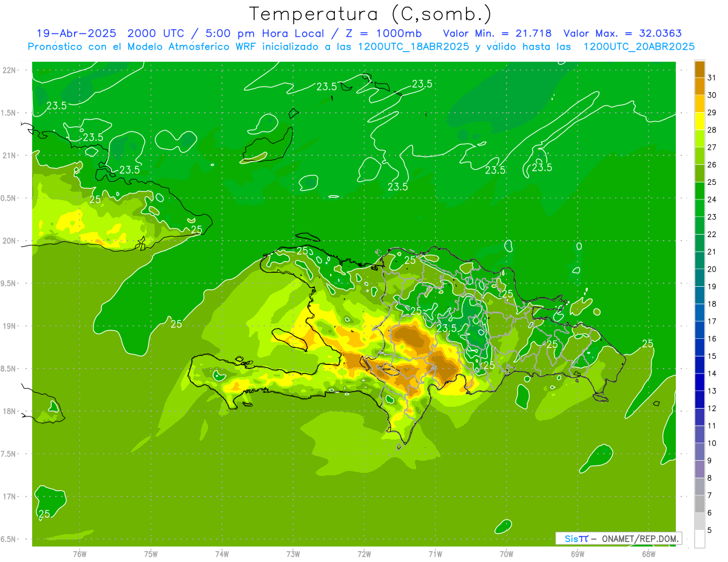Image resolution: width=728 pixels, height=562 pixels.
Task: Click the '70W' longitude axis label
Action: click(507, 554)
